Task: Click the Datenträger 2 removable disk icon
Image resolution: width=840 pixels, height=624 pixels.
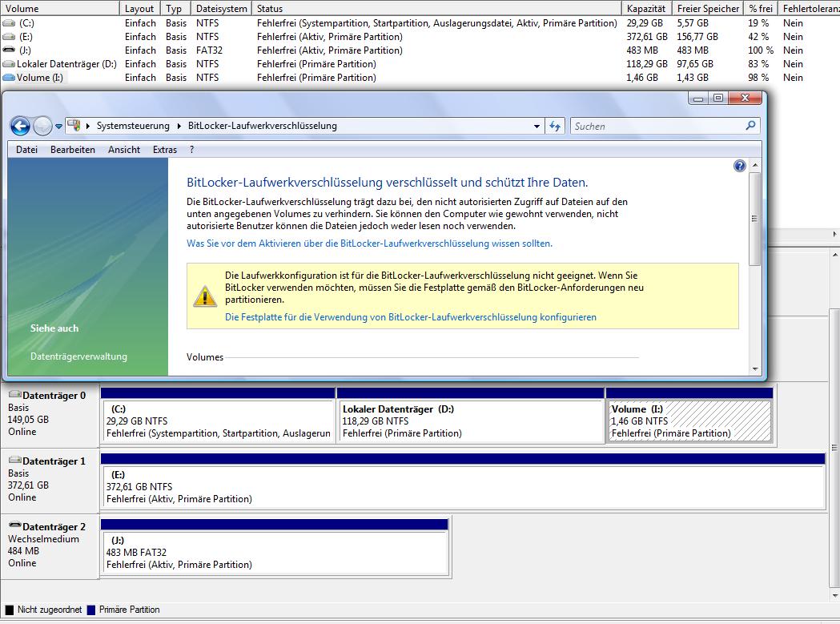Action: [15, 526]
